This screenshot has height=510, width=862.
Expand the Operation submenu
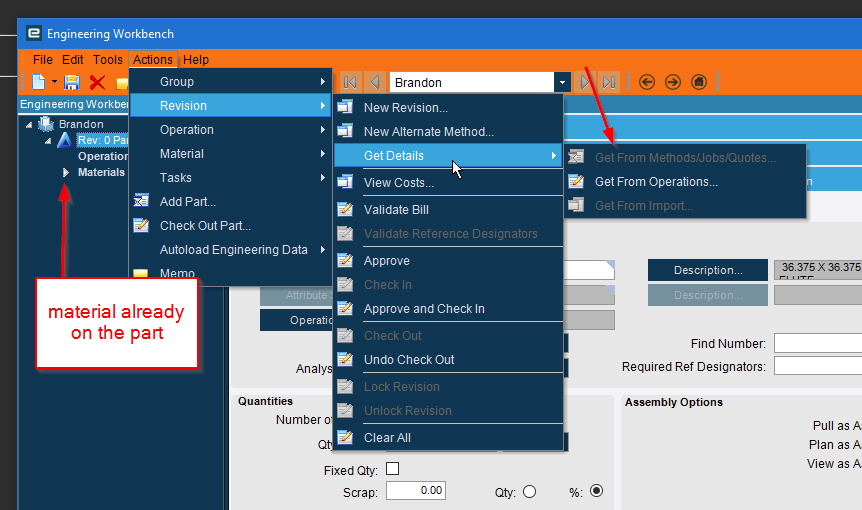(x=230, y=130)
